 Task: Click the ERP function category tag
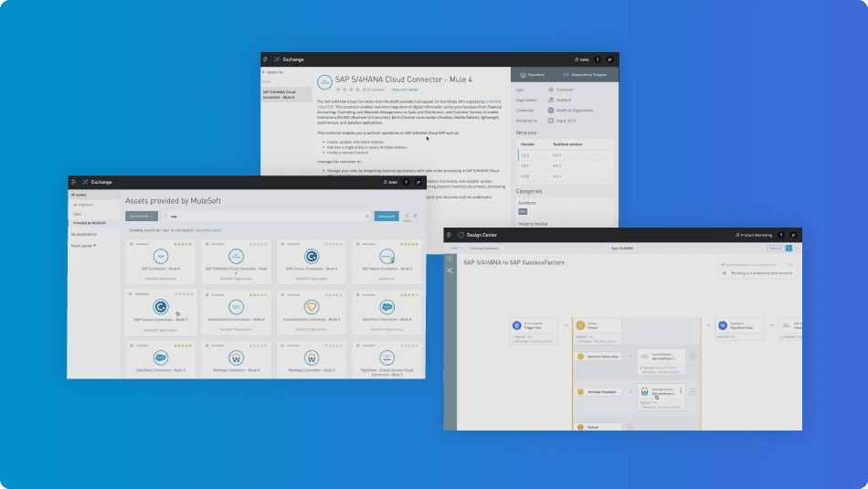click(x=523, y=211)
